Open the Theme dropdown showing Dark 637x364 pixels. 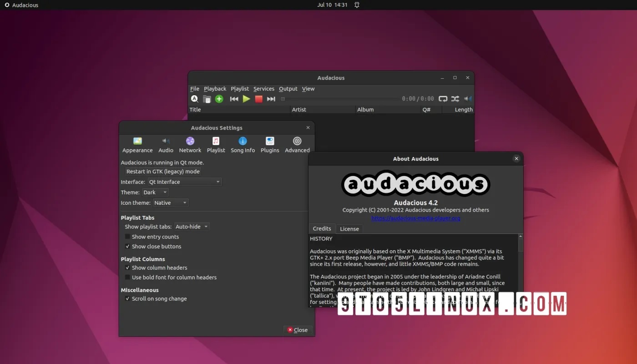(155, 192)
